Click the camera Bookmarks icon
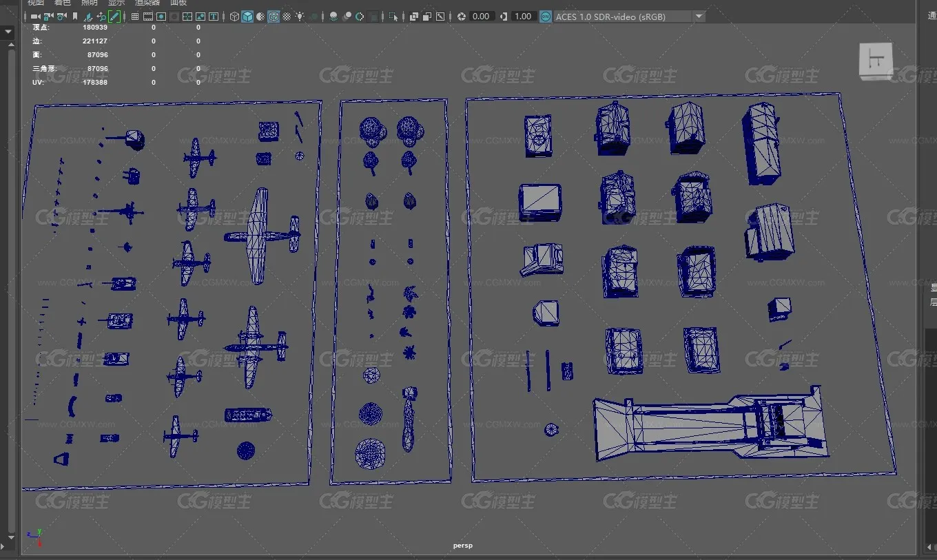The height and width of the screenshot is (560, 937). click(x=75, y=17)
